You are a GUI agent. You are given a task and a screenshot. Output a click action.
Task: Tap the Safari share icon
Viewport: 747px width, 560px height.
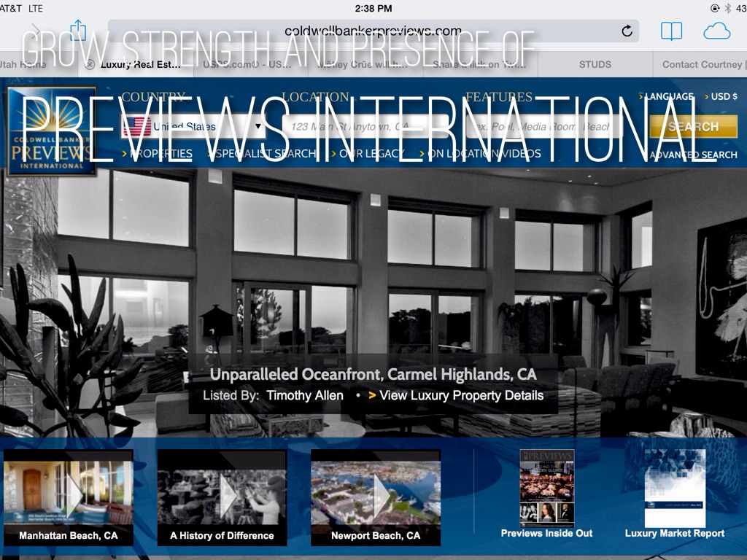[78, 31]
